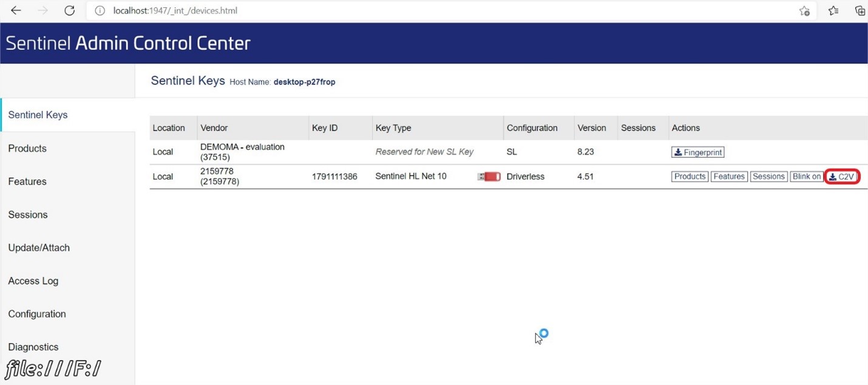
Task: Open the browser collections icon
Action: (x=860, y=10)
